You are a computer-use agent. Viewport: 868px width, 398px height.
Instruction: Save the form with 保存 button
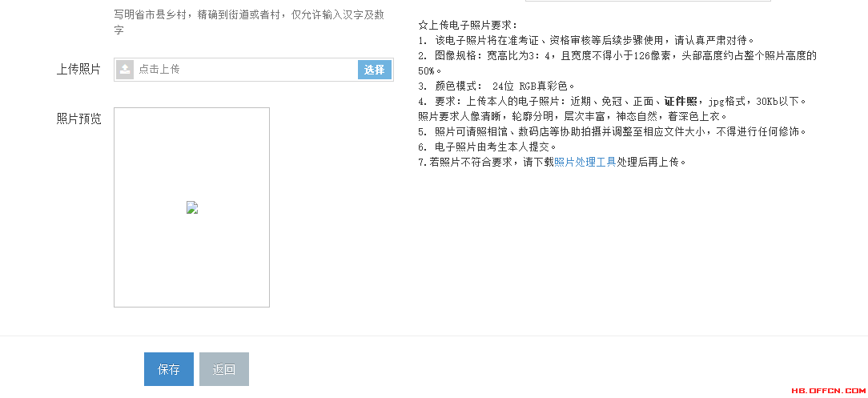(169, 369)
